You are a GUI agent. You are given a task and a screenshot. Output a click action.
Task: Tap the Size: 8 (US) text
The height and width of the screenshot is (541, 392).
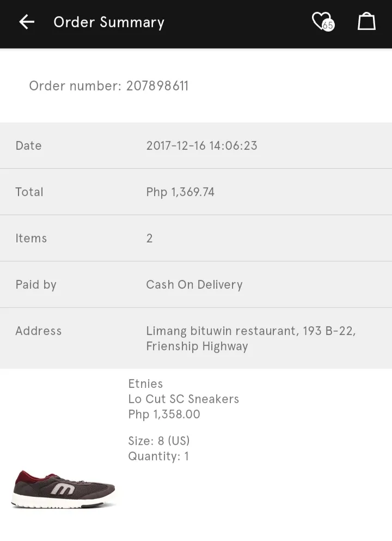click(x=159, y=441)
